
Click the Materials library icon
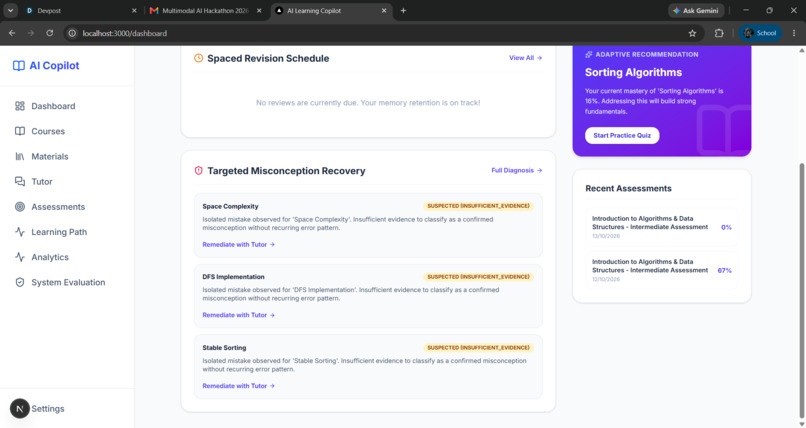click(x=20, y=156)
